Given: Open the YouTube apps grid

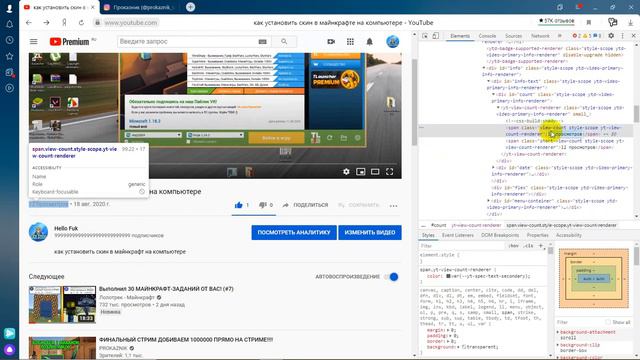Looking at the screenshot, I should pyautogui.click(x=350, y=42).
